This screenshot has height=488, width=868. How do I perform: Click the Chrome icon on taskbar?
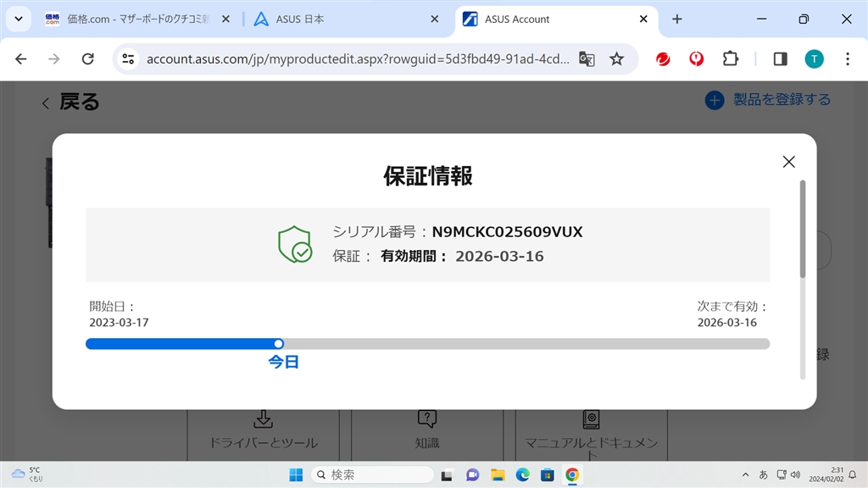[572, 474]
